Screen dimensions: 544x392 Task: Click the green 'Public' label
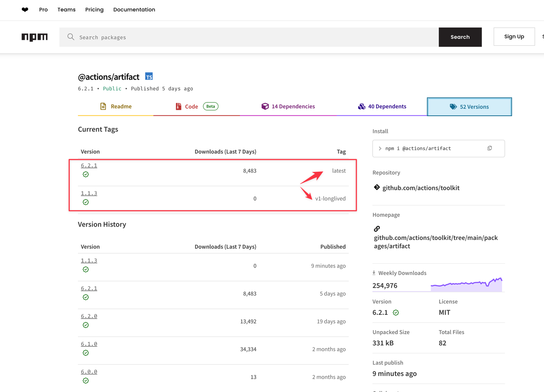(112, 89)
